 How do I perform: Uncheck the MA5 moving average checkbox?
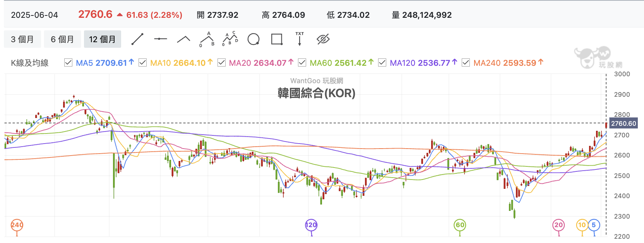point(69,62)
